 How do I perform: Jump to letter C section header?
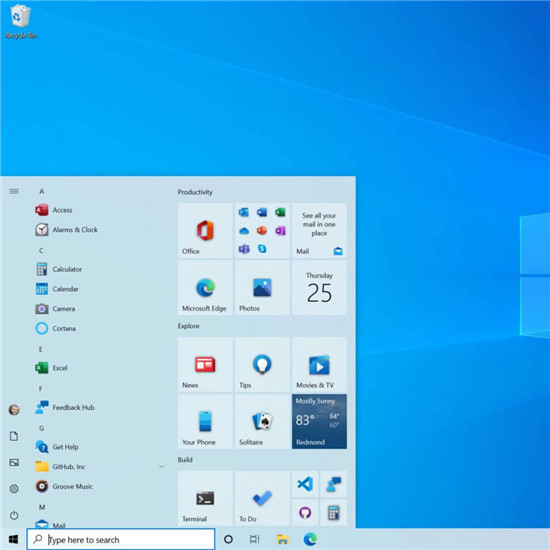[x=41, y=250]
